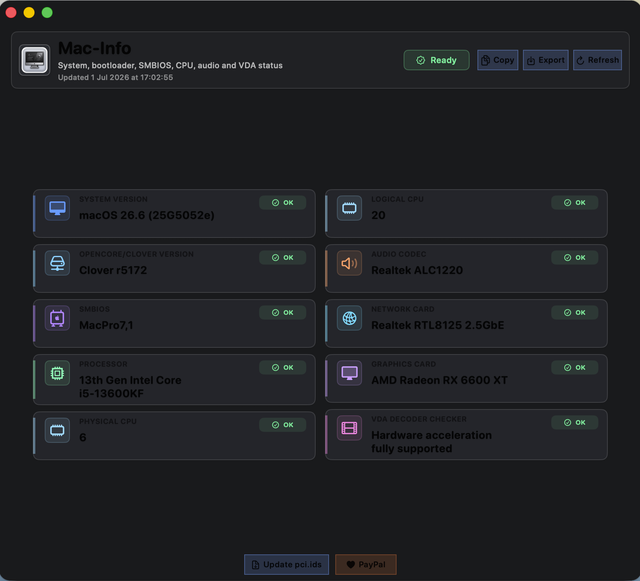
Task: Click the LOGICAL CPU heading label
Action: pos(398,199)
